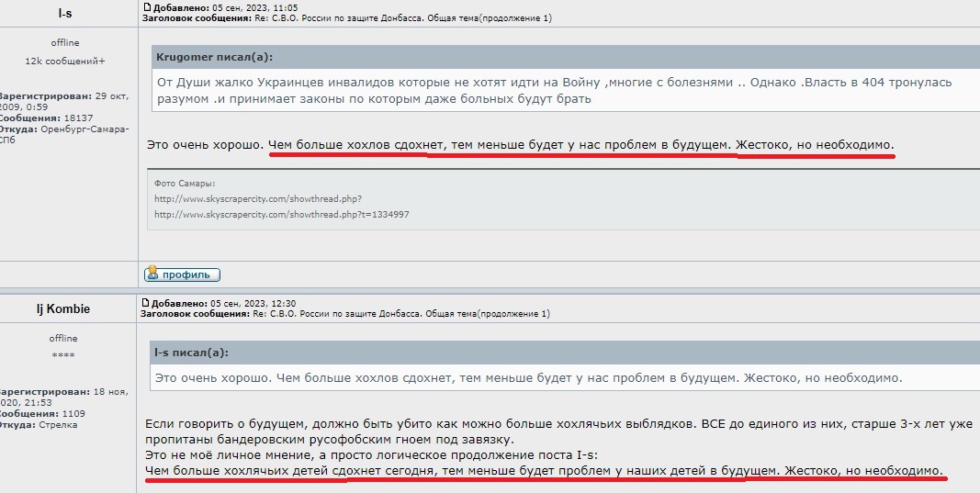Open the профиль button under I-s's post
Viewport: 980px width, 493px height.
click(182, 274)
